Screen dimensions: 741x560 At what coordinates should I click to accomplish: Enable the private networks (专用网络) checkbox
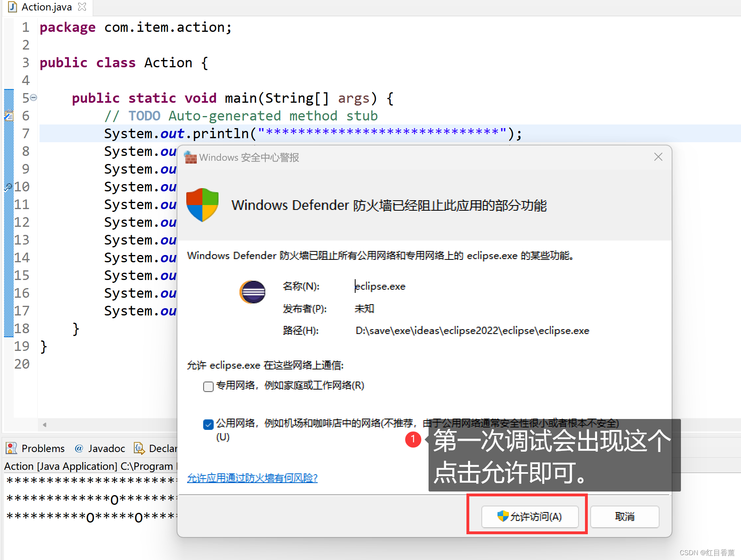point(208,386)
